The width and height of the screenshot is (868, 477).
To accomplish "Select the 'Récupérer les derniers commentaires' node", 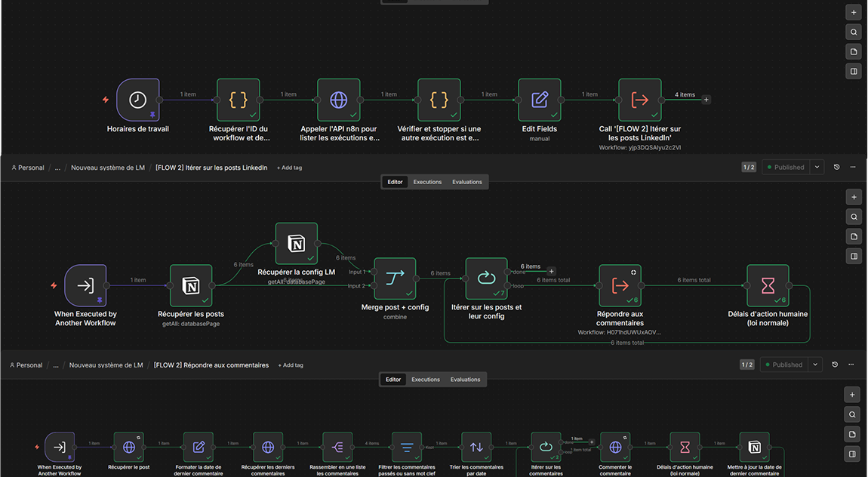I will (x=268, y=447).
